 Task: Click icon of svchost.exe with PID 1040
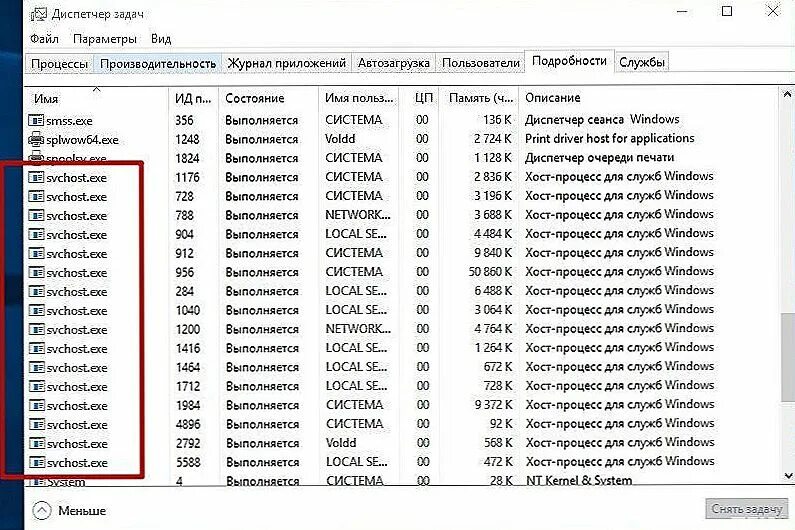pyautogui.click(x=36, y=310)
